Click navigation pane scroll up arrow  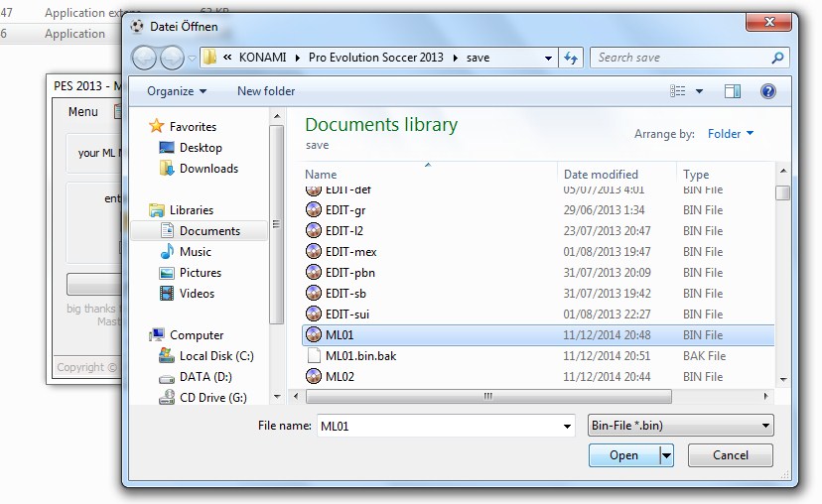click(277, 116)
